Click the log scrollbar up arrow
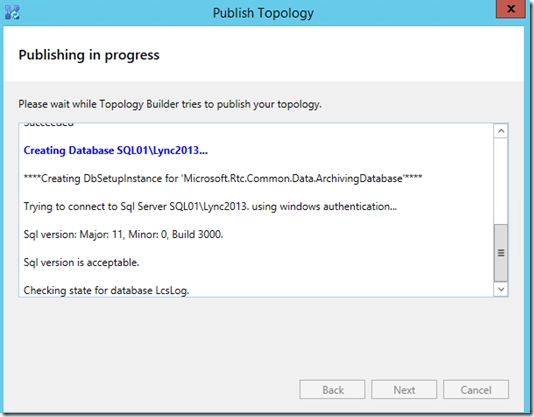 click(501, 131)
